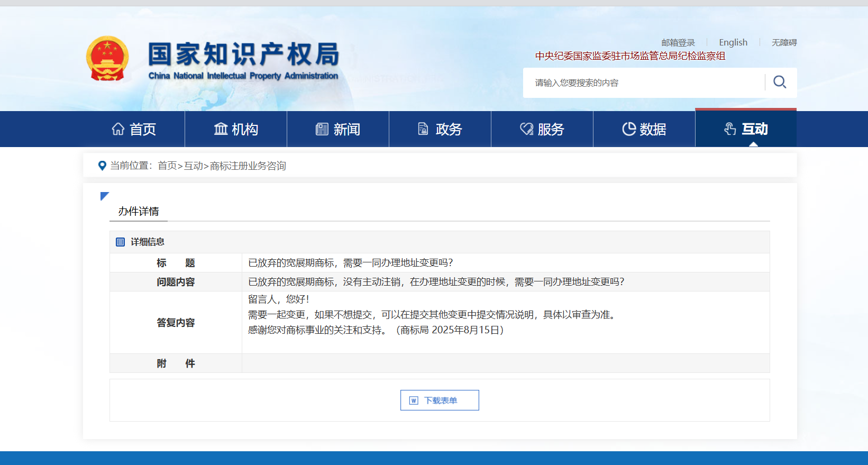This screenshot has height=465, width=868.
Task: Click the newspaper icon beside 新闻
Action: tap(322, 129)
